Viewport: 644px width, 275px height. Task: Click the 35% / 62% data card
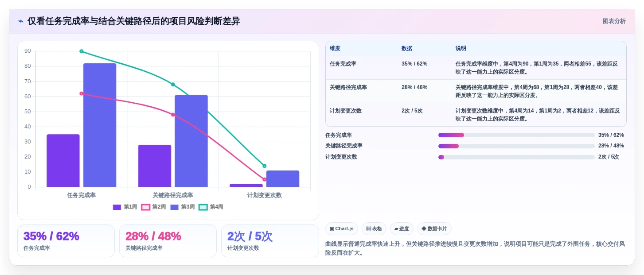pyautogui.click(x=66, y=241)
